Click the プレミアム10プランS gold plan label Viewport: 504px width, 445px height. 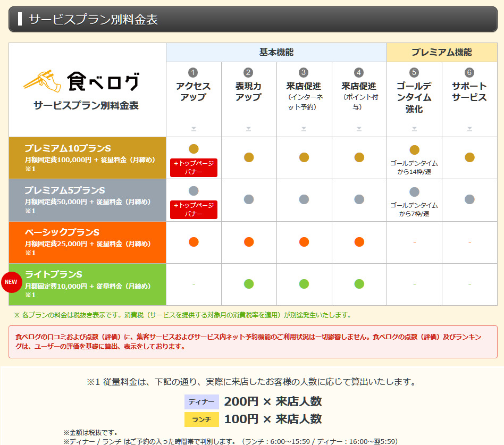click(67, 148)
